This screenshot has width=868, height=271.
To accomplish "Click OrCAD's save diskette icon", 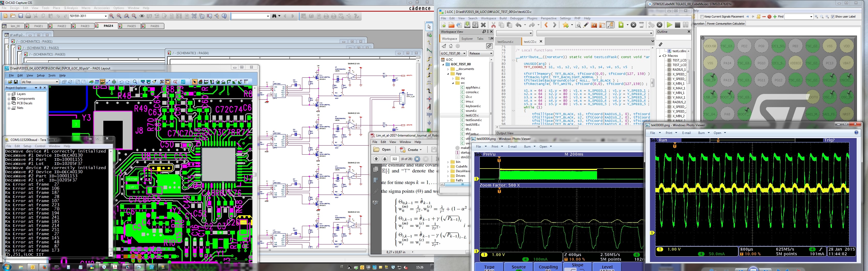I will coord(21,16).
